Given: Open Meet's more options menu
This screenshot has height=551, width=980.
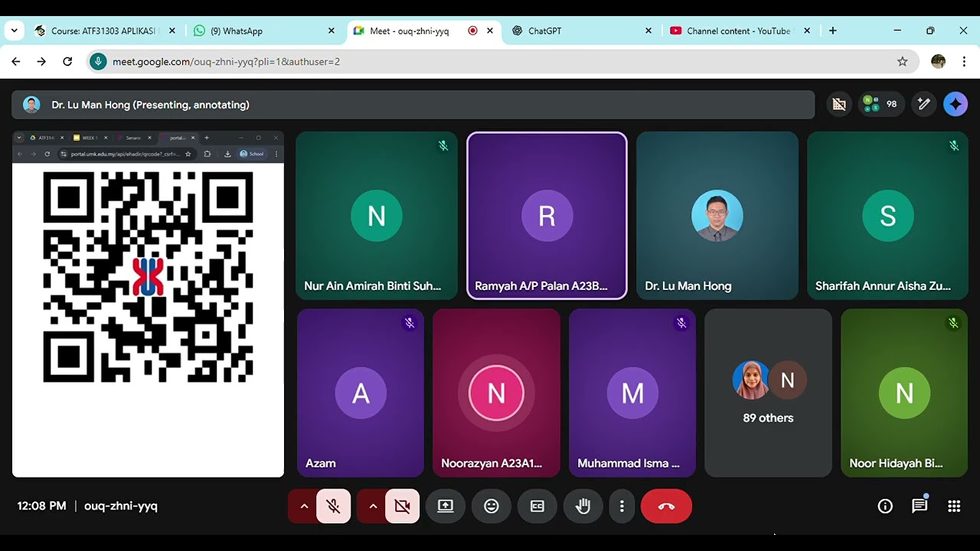Looking at the screenshot, I should tap(622, 506).
